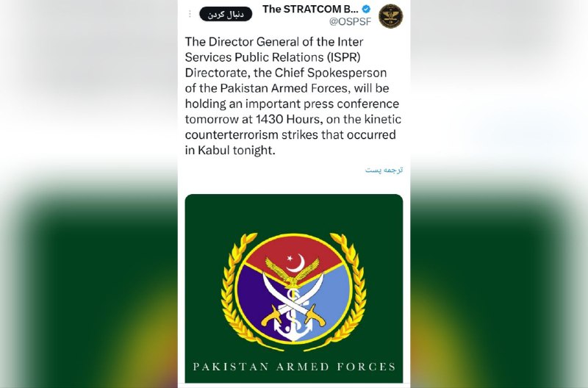Open the @OSPSF handle
The width and height of the screenshot is (588, 388).
coord(350,22)
